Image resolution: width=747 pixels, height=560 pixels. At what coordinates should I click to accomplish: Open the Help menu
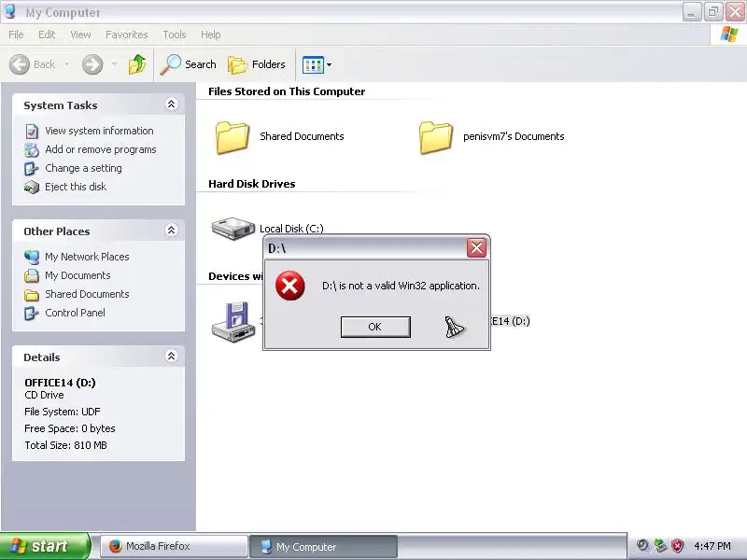click(211, 35)
